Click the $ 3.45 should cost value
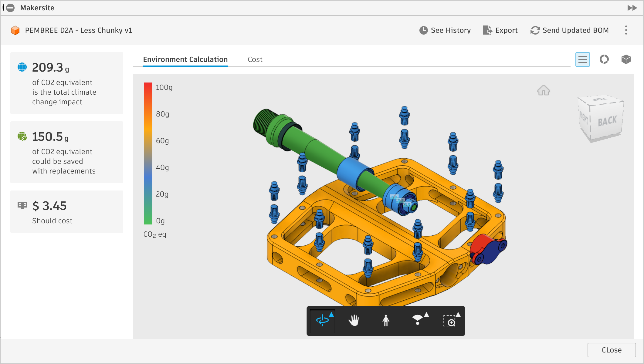Screen dimensions: 644x364 pyautogui.click(x=49, y=206)
